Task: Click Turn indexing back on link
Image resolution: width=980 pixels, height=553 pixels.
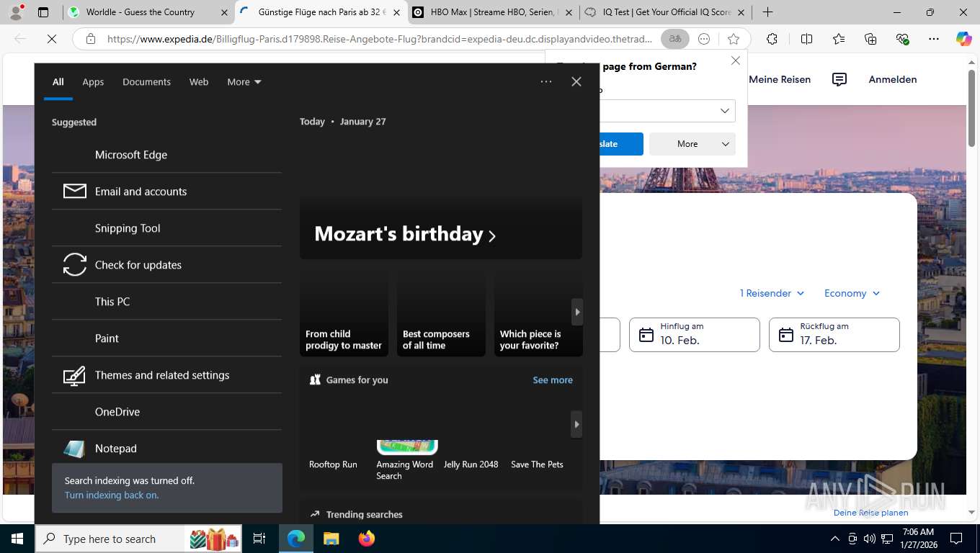Action: [112, 495]
